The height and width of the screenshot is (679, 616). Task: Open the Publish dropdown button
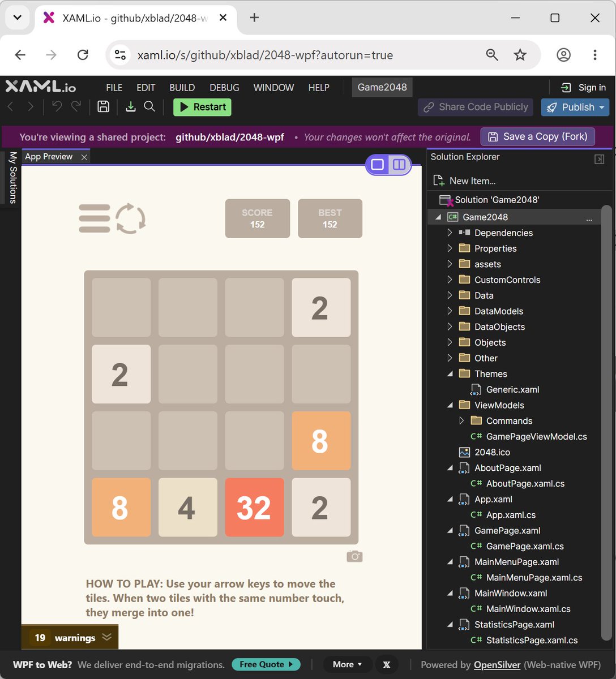click(x=575, y=107)
